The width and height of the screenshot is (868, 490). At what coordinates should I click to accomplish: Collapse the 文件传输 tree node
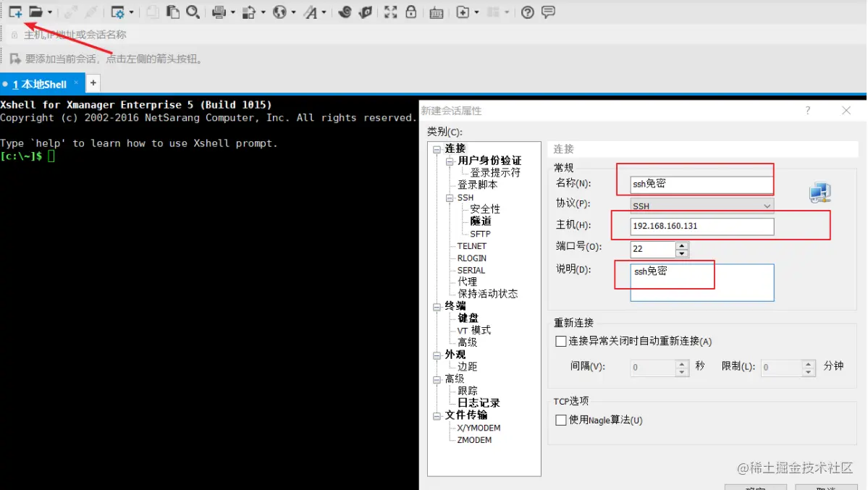[x=437, y=415]
